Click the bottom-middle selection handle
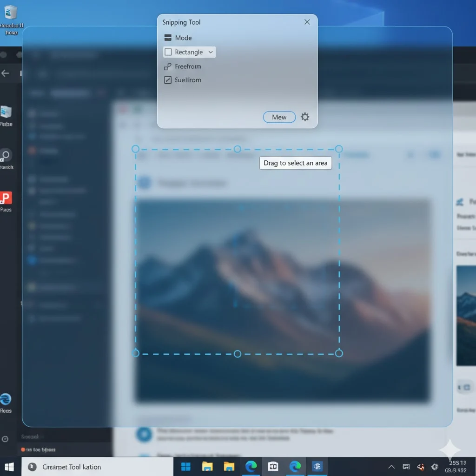This screenshot has height=476, width=476. (238, 354)
